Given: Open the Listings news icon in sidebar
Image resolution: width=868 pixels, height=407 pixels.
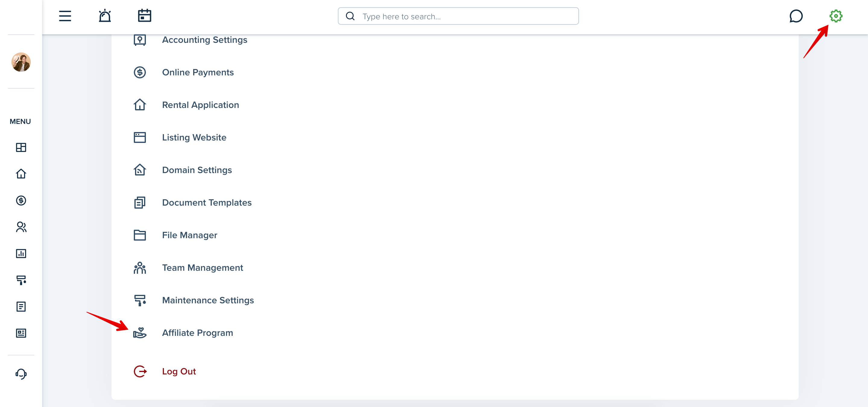Looking at the screenshot, I should [21, 333].
